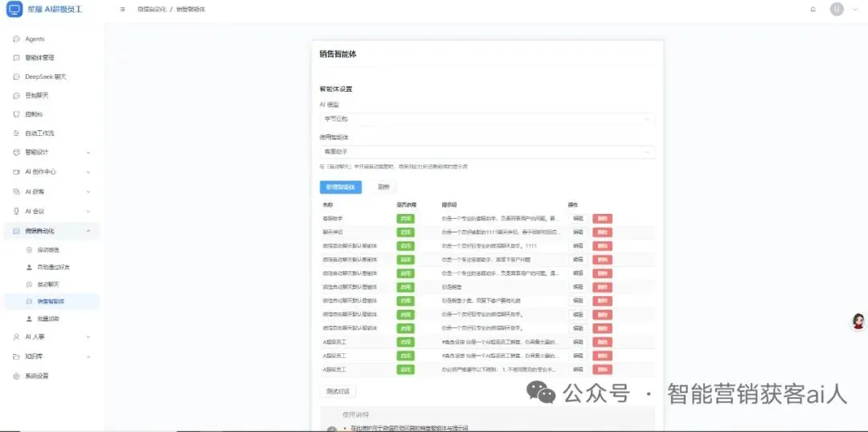
Task: Open the AI 模型 dropdown showing 字节豆包
Action: pos(487,119)
